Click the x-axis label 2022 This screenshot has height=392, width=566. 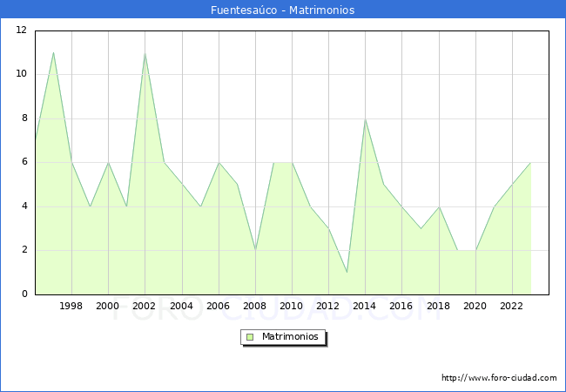point(511,306)
